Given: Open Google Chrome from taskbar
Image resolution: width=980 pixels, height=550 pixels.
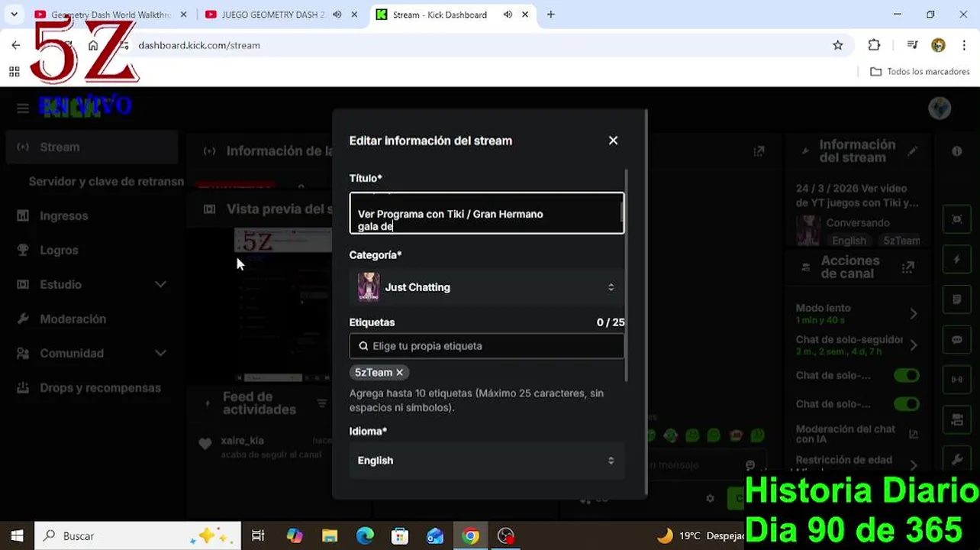Looking at the screenshot, I should pos(471,536).
